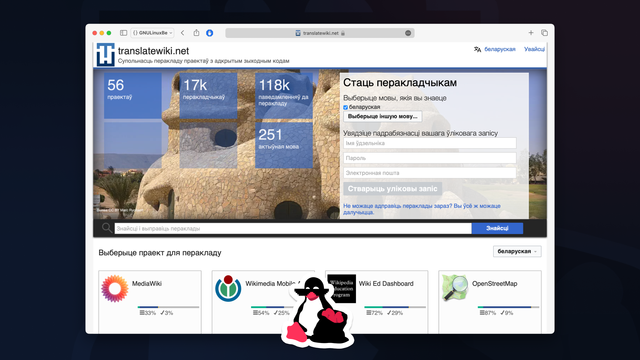This screenshot has height=360, width=640.
Task: Click the MediaWiki progress bar
Action: click(168, 307)
